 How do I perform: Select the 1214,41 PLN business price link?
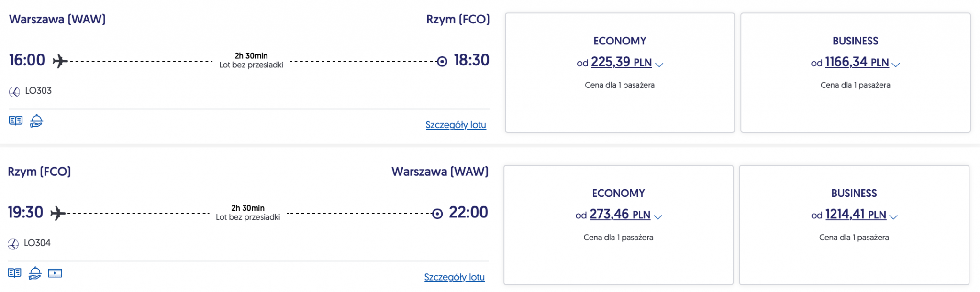[856, 215]
